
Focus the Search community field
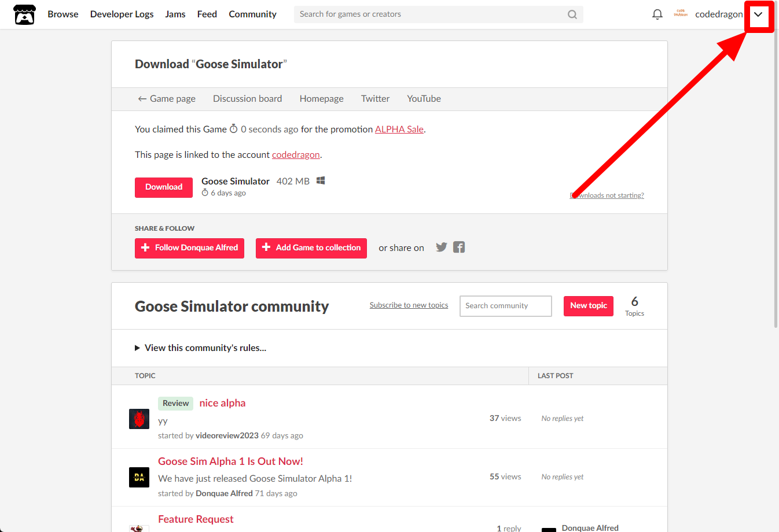(x=506, y=306)
